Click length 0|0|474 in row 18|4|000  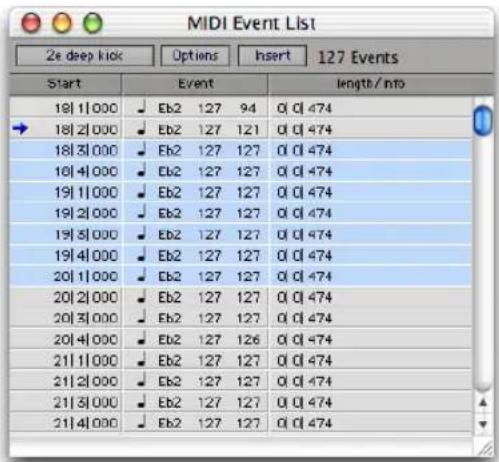pos(304,172)
